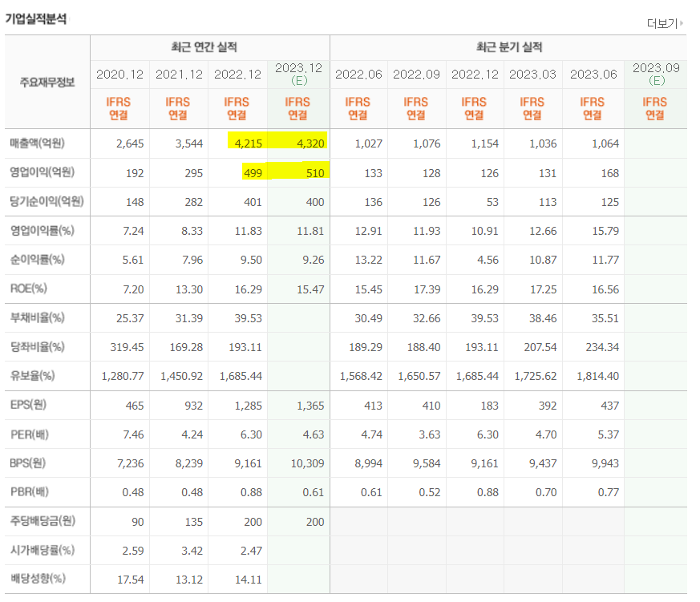Click the 234.34 quick ratio value

(x=602, y=347)
